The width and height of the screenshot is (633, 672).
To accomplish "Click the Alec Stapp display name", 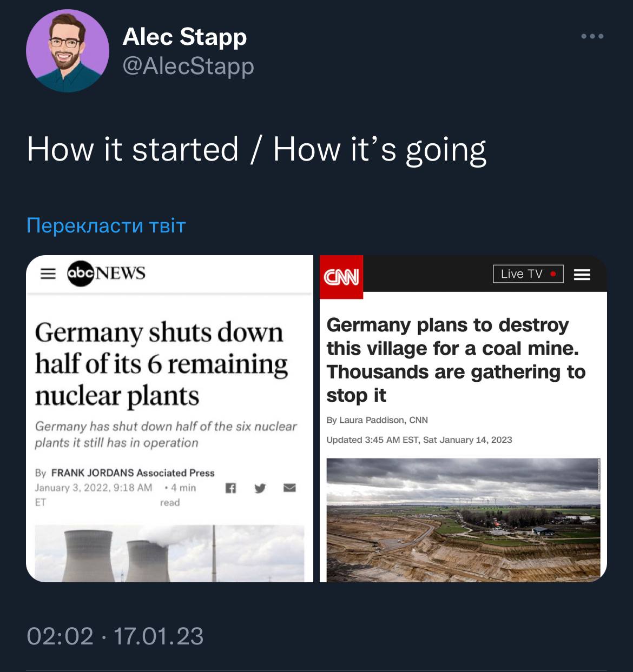I will (184, 37).
